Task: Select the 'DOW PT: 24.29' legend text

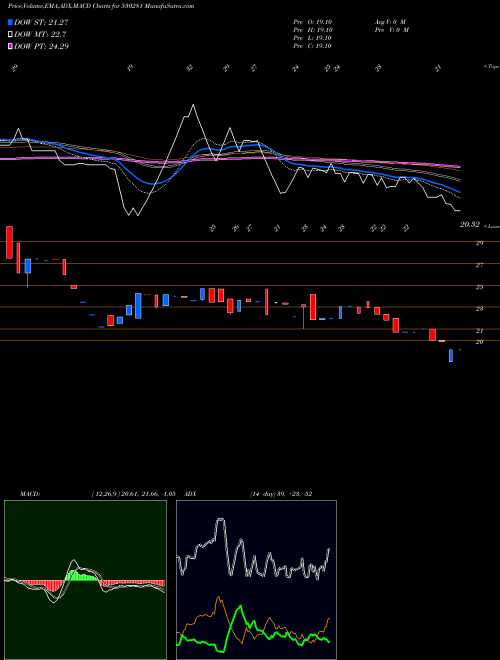Action: point(41,46)
